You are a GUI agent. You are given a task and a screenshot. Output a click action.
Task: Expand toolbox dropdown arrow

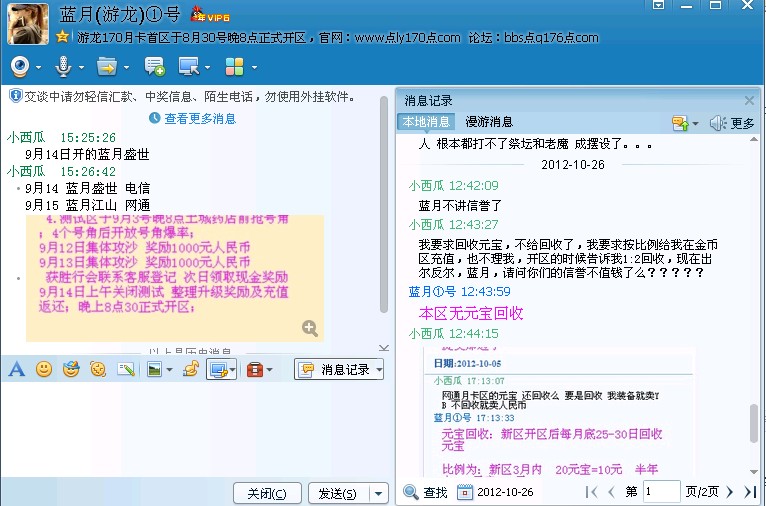click(269, 370)
